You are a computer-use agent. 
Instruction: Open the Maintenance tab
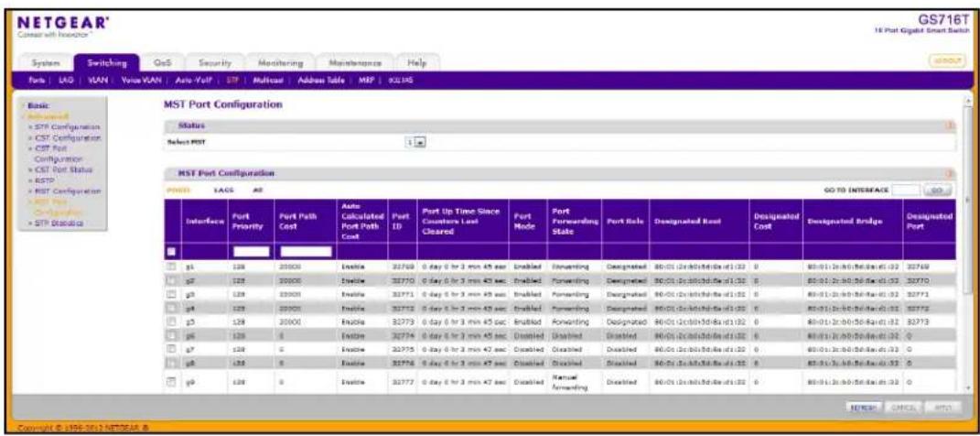(x=354, y=63)
